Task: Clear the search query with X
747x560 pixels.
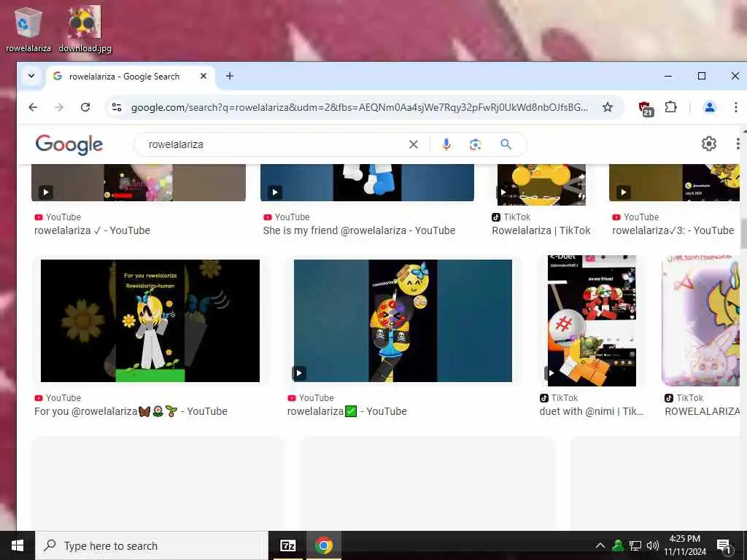Action: [414, 144]
